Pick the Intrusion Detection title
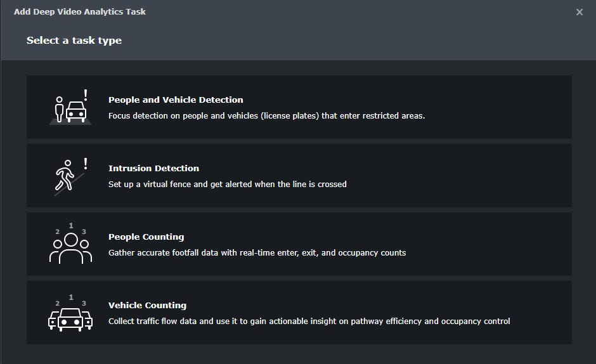The height and width of the screenshot is (364, 596). coord(153,168)
